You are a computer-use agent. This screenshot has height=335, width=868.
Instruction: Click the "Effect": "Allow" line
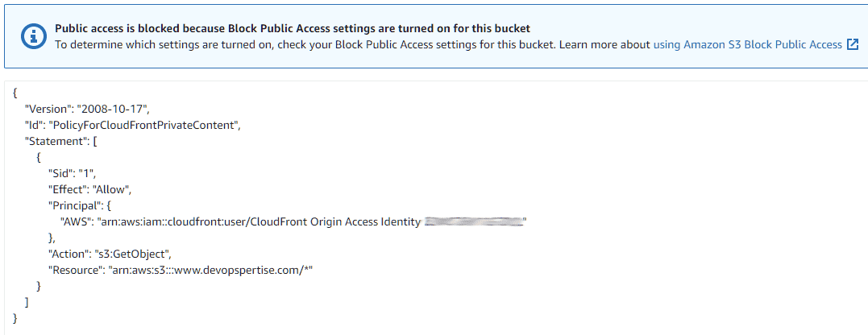click(89, 189)
